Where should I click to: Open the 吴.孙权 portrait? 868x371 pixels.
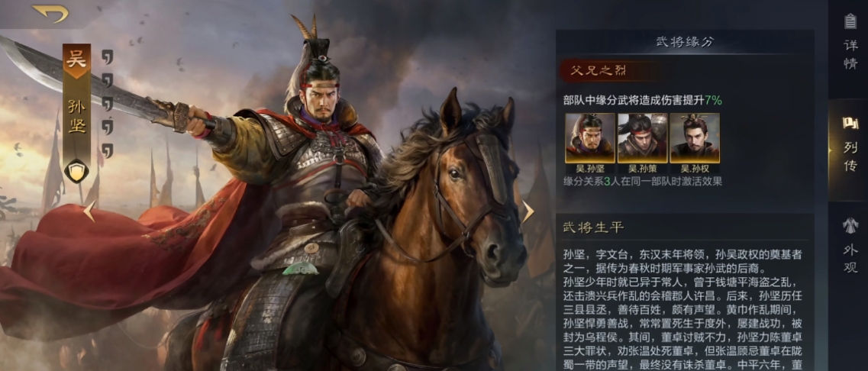[695, 138]
